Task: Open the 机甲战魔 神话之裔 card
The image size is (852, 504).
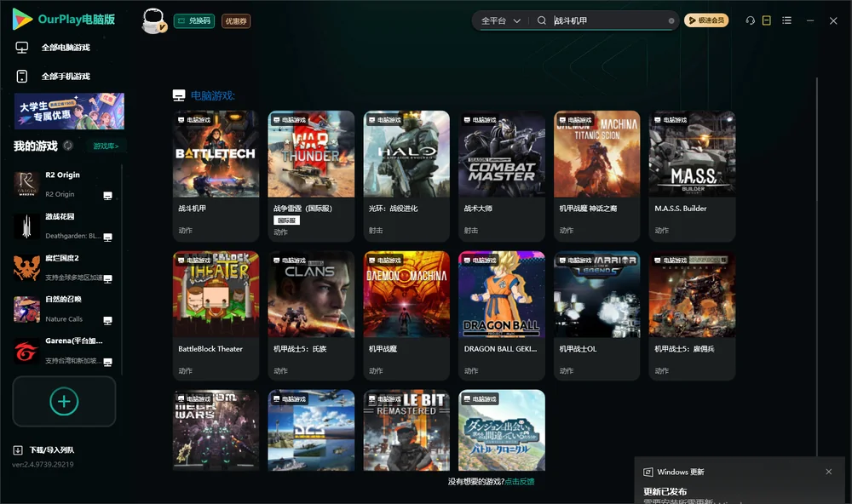Action: coord(597,176)
